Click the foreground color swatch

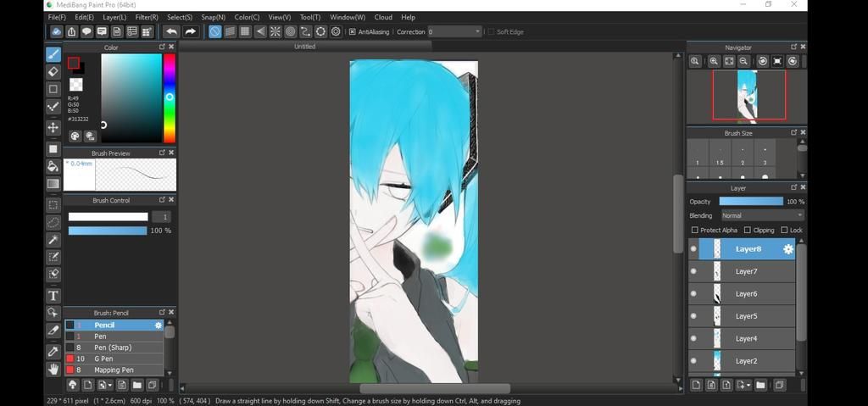point(74,63)
